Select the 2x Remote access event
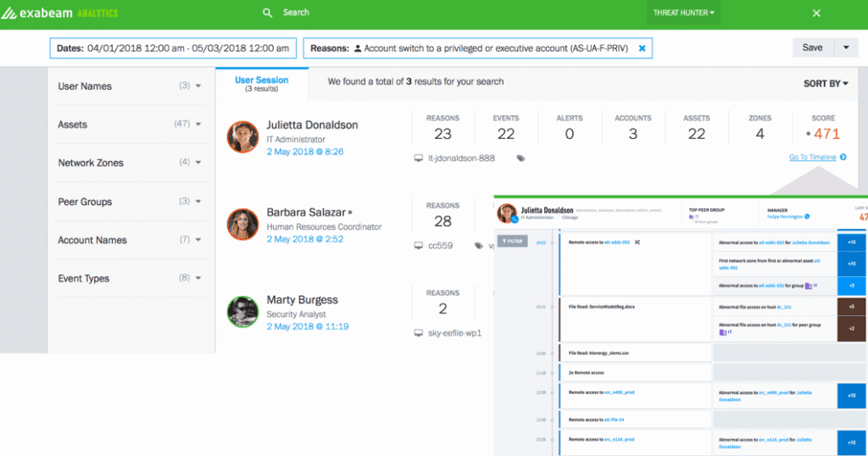868x456 pixels. tap(635, 373)
